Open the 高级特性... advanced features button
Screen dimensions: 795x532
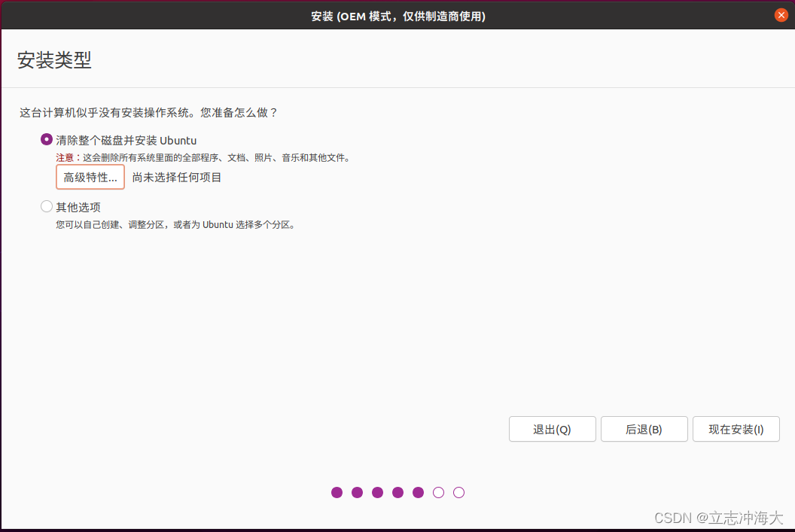(x=90, y=177)
